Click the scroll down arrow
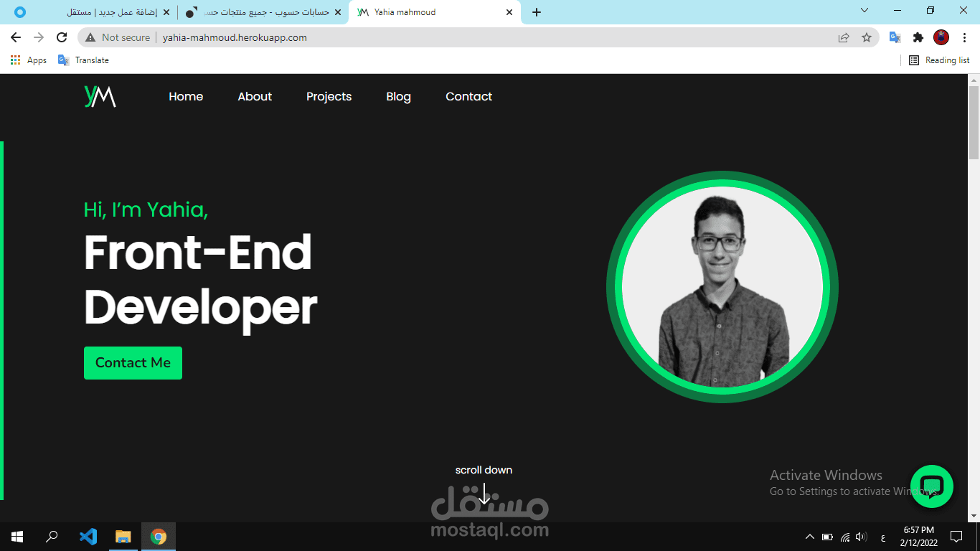 pos(484,494)
